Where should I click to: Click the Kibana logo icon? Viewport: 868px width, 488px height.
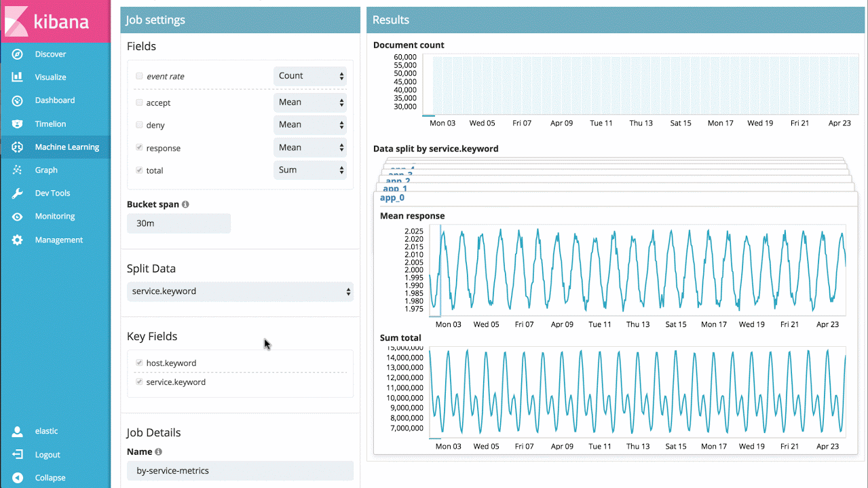click(x=16, y=20)
